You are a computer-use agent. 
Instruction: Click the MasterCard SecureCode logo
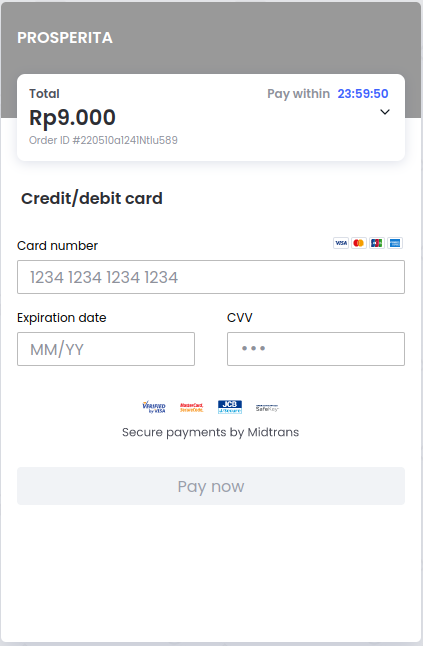(x=192, y=407)
